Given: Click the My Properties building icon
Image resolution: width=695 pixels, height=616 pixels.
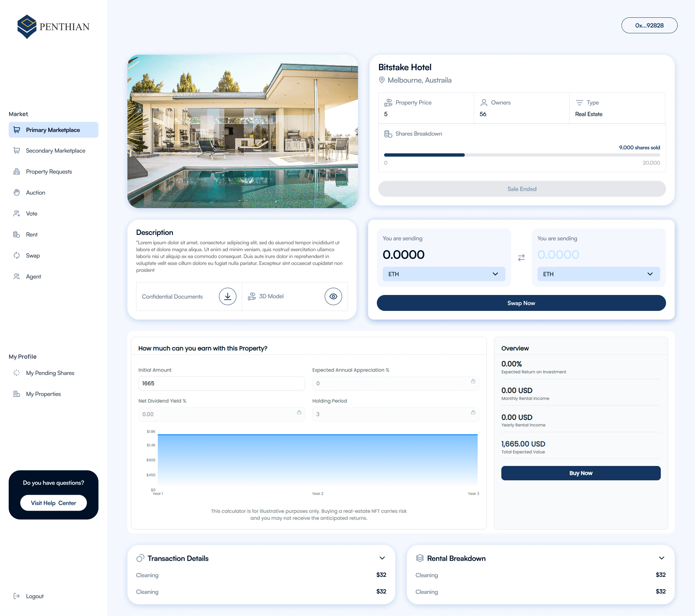Looking at the screenshot, I should [x=17, y=394].
